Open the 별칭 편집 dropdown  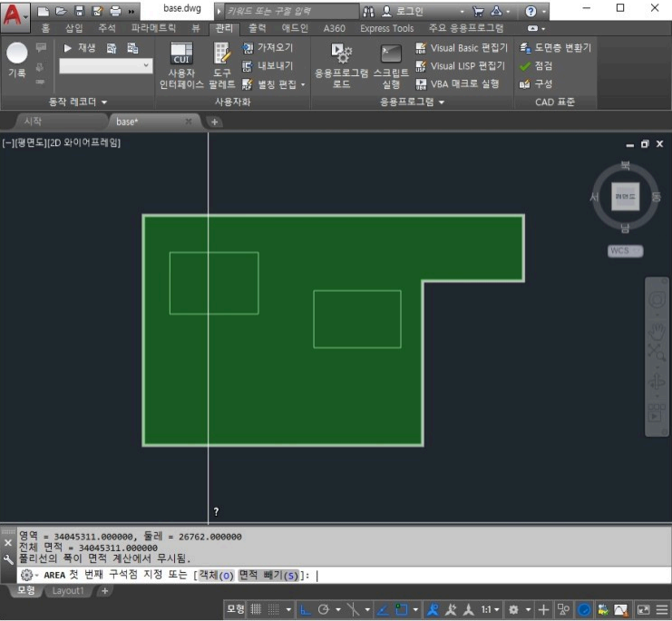[x=303, y=84]
